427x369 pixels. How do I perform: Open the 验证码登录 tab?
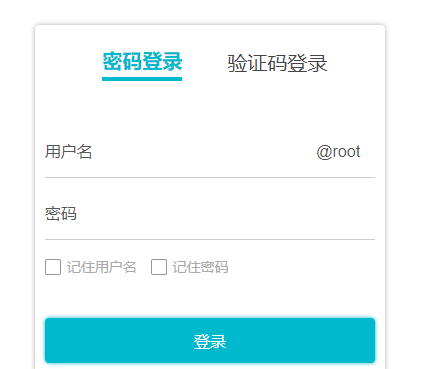click(277, 63)
